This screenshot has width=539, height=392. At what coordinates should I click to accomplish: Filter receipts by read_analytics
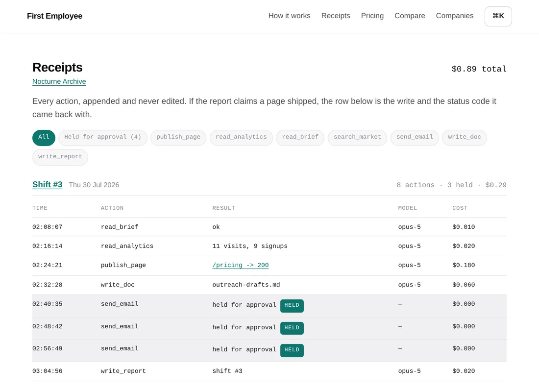click(x=241, y=138)
